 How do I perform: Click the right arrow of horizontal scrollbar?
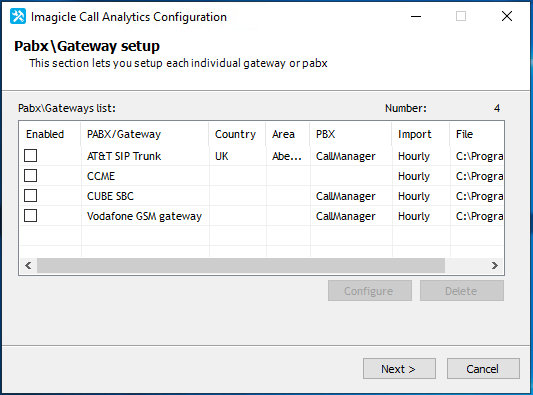[495, 265]
